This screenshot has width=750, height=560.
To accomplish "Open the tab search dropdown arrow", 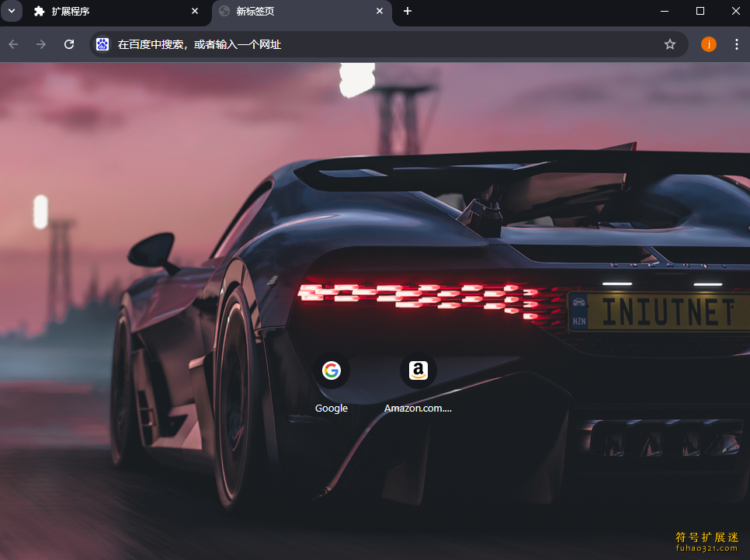I will (12, 11).
